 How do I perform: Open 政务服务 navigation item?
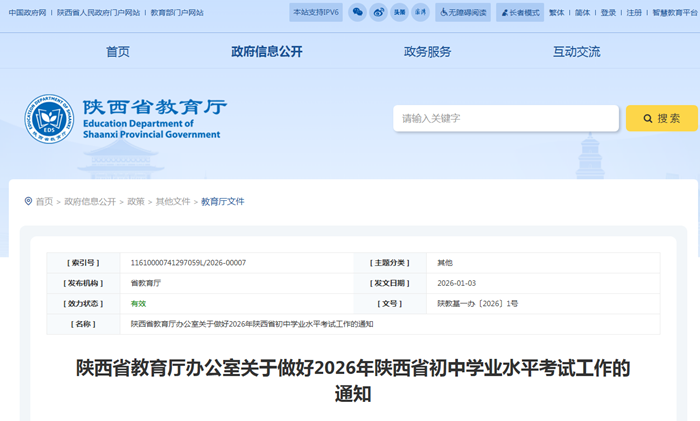[427, 52]
